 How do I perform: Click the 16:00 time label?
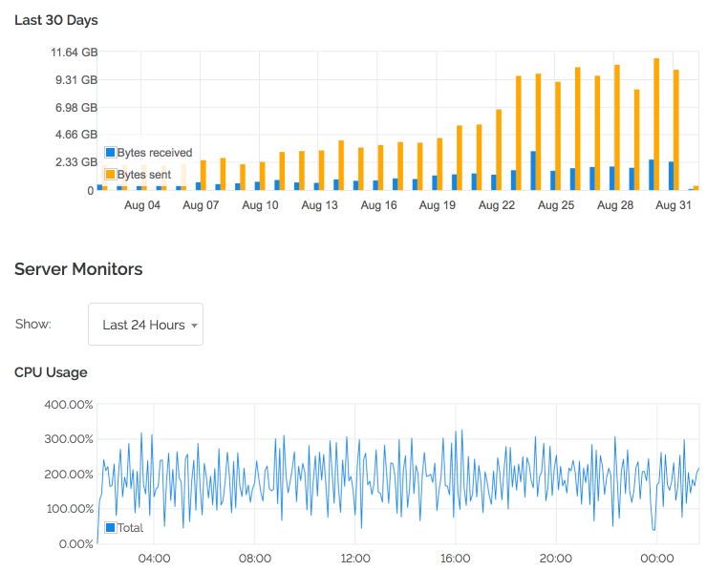click(x=456, y=559)
